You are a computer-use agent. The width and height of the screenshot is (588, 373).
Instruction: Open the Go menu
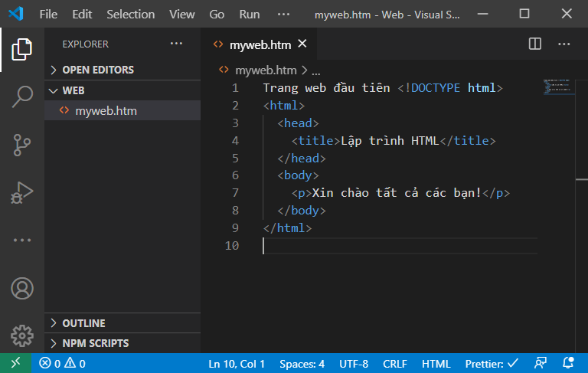[x=217, y=15]
